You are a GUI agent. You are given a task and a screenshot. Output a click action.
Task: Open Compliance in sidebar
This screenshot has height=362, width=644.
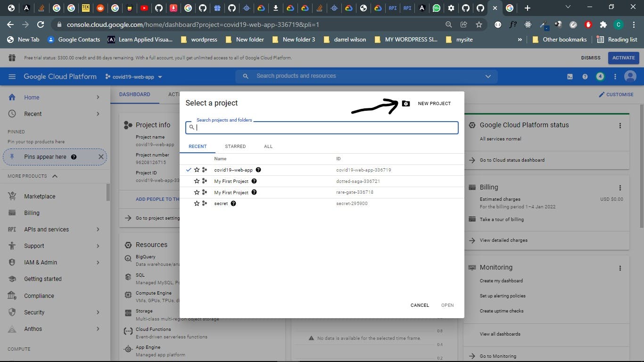click(39, 296)
